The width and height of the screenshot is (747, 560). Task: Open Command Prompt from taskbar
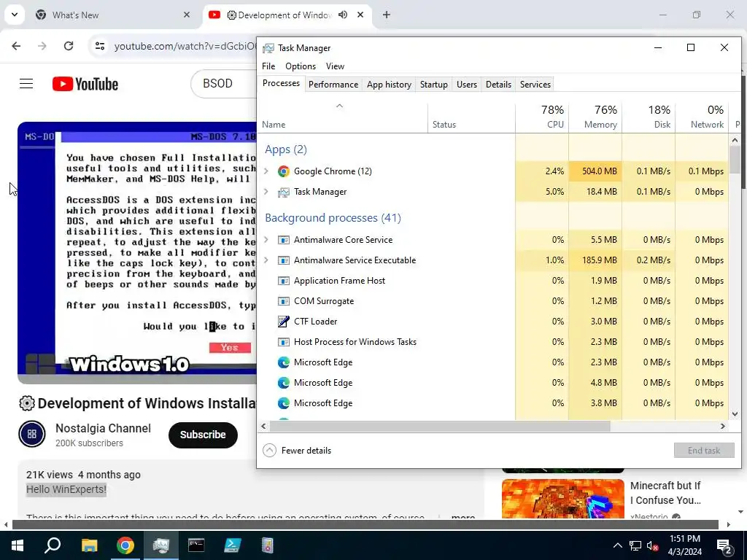pyautogui.click(x=196, y=545)
